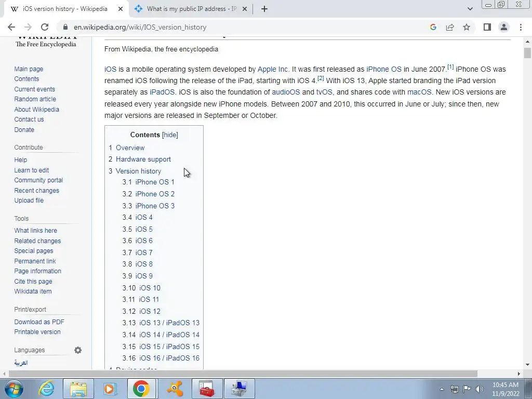Open the Google icon in address bar
This screenshot has height=399, width=532.
tap(433, 27)
